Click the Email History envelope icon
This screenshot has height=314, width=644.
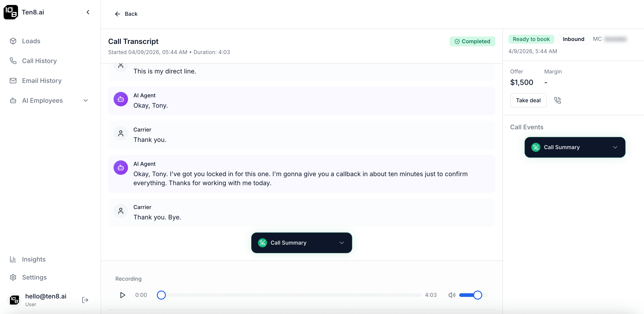coord(13,80)
